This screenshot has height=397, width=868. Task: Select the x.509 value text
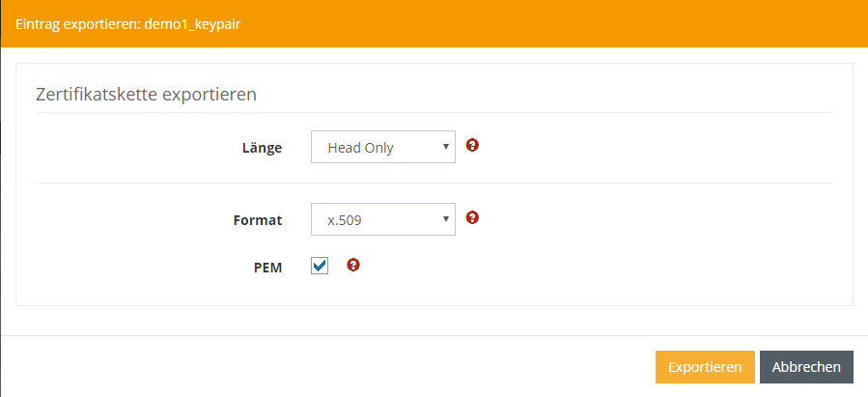[x=345, y=219]
